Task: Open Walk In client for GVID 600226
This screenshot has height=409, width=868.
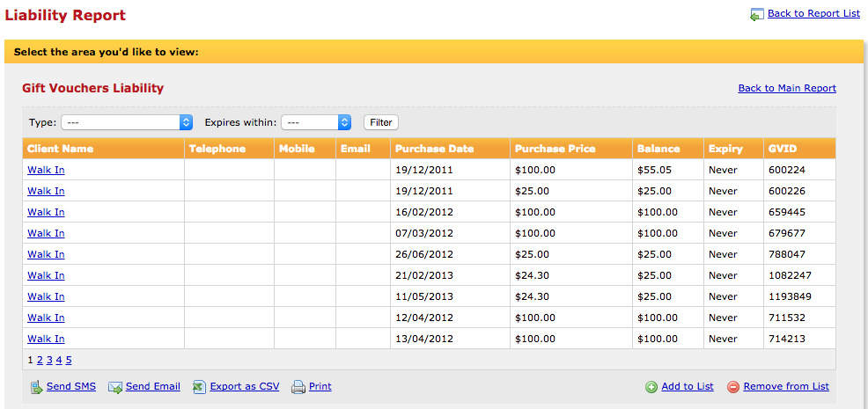Action: click(x=46, y=191)
